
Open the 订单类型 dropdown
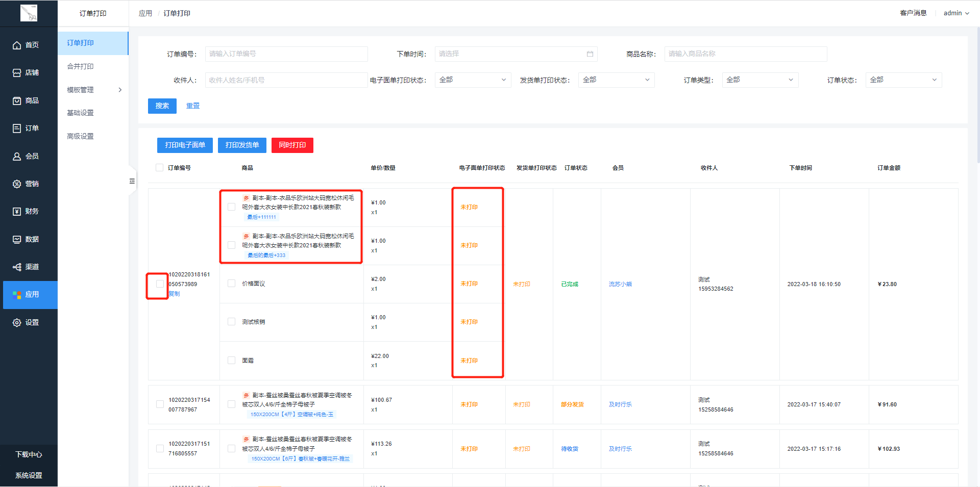(759, 80)
